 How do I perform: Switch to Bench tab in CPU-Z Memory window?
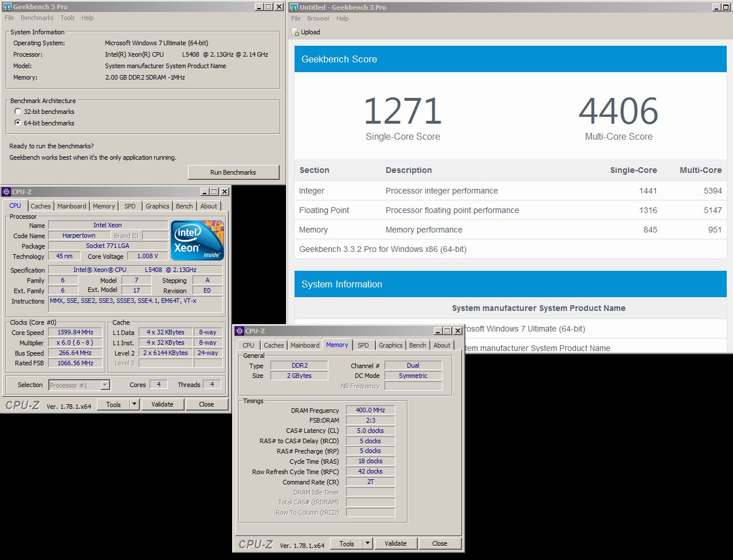pyautogui.click(x=418, y=345)
